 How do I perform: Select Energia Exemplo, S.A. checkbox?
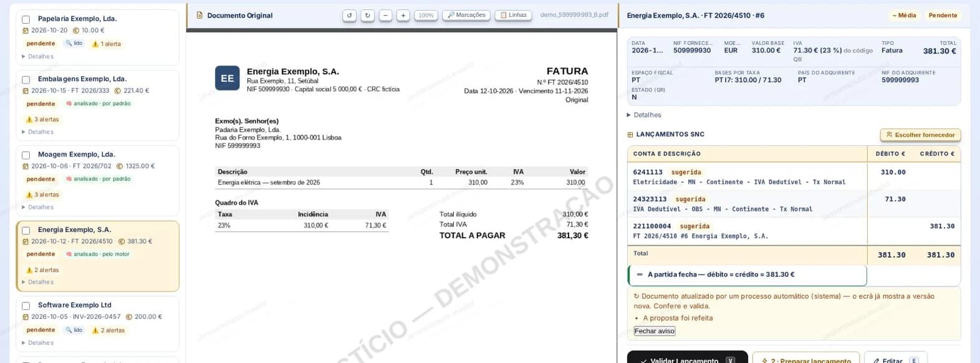coord(26,231)
